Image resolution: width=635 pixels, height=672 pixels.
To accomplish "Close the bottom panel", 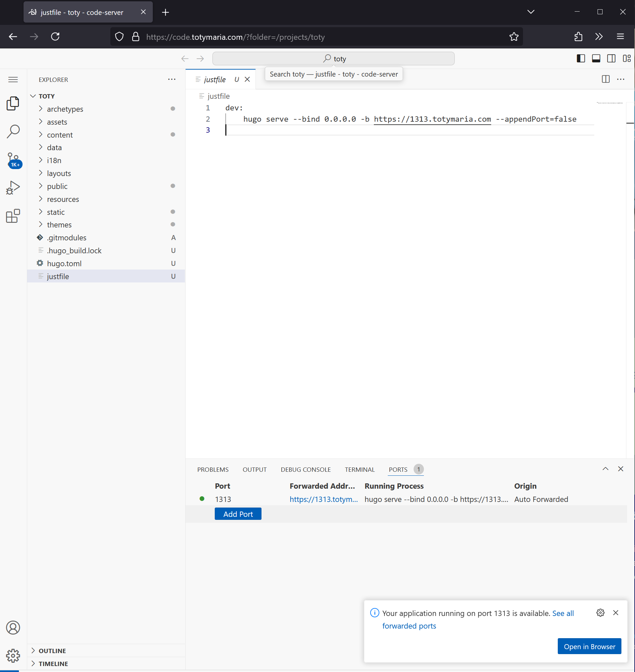I will click(620, 469).
